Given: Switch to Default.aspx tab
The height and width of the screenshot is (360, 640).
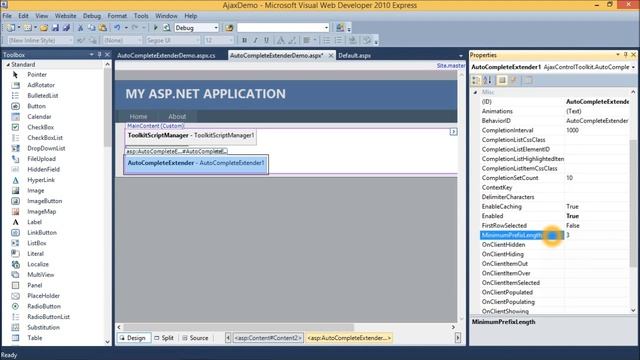Looking at the screenshot, I should pyautogui.click(x=354, y=56).
